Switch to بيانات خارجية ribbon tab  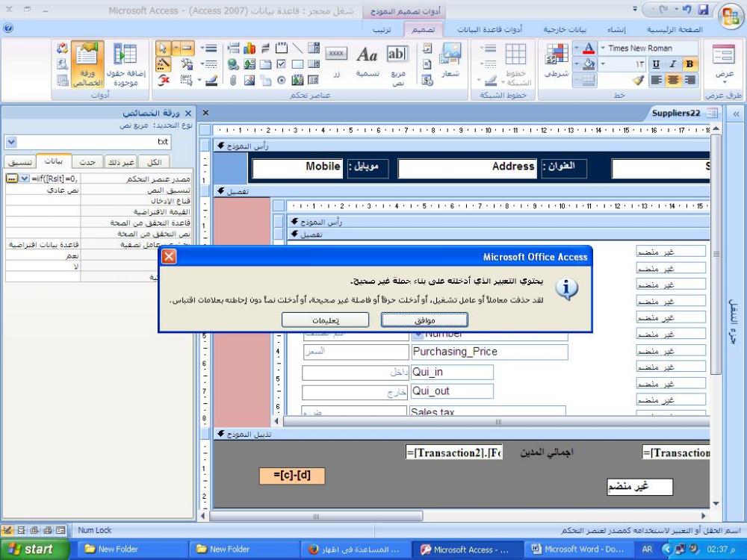[x=565, y=30]
